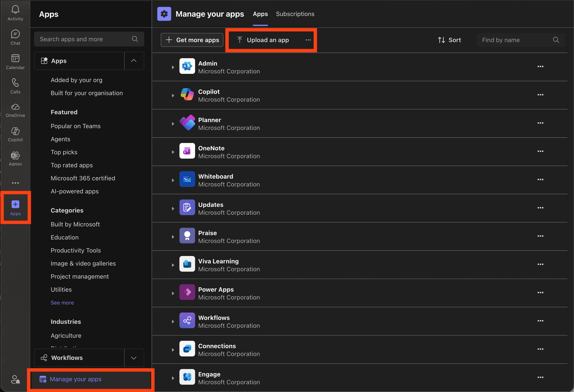Image resolution: width=574 pixels, height=392 pixels.
Task: Open the Utilities category
Action: tap(61, 290)
